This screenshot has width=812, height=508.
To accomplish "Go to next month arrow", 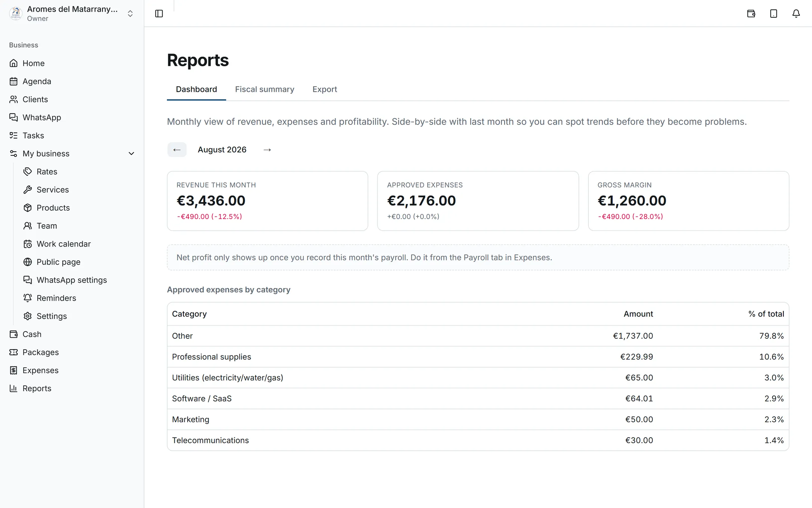I will (x=267, y=150).
